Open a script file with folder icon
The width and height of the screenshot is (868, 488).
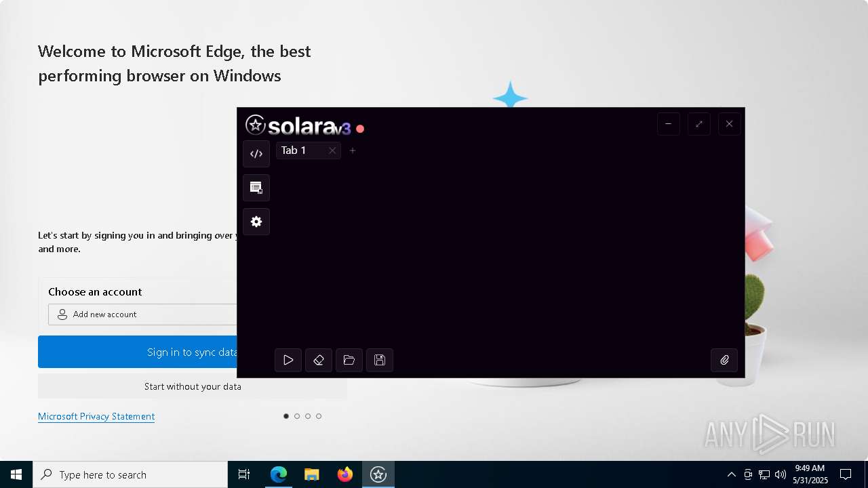pyautogui.click(x=349, y=360)
